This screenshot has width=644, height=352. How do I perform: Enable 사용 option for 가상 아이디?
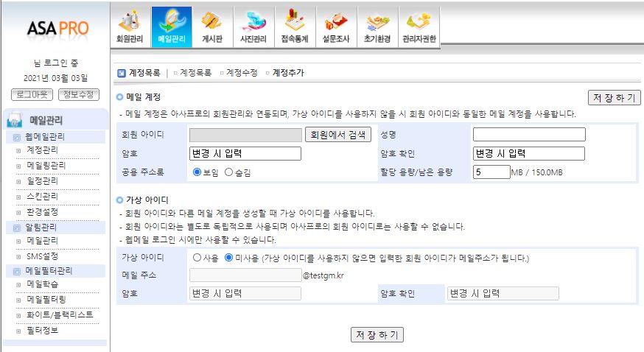click(197, 258)
